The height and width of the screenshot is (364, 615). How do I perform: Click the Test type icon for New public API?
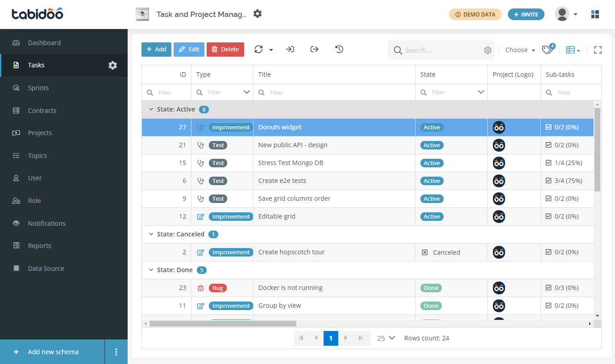coord(201,145)
